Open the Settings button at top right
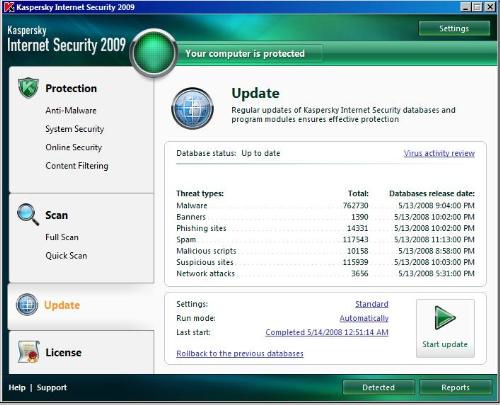Screen dimensions: 500x405 454,29
